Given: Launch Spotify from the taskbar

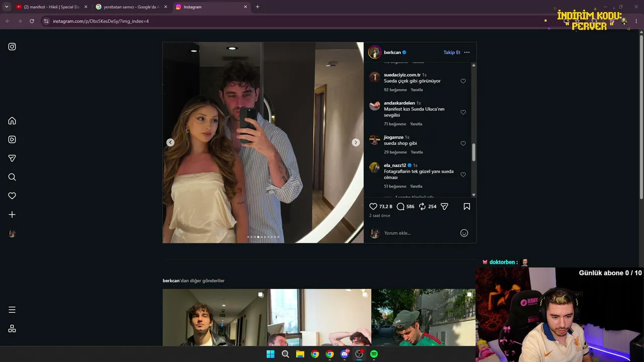Looking at the screenshot, I should tap(374, 354).
